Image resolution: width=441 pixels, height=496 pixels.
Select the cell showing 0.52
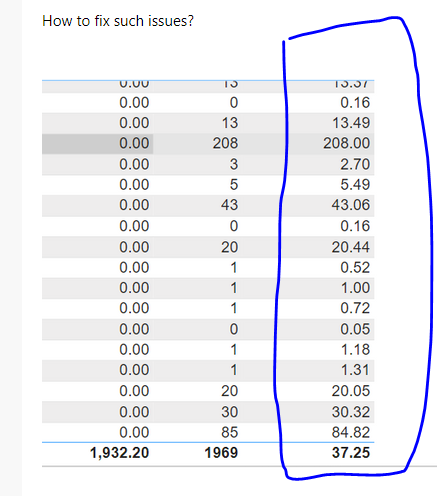coord(355,268)
